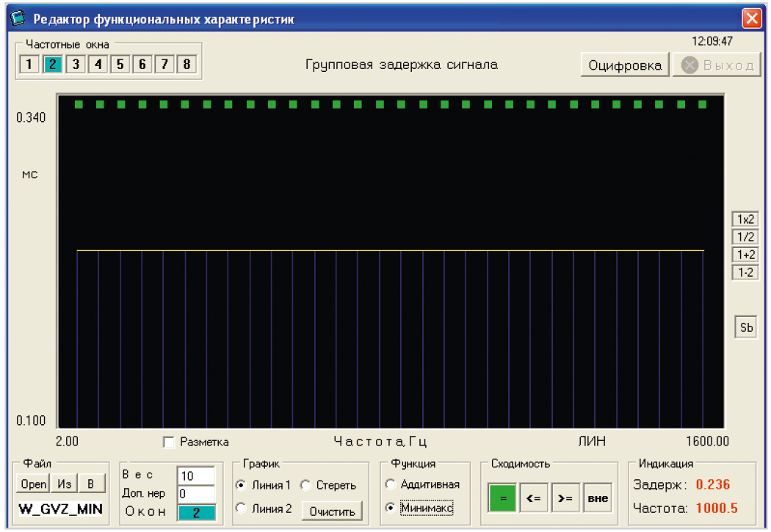Click the last green marker square

[702, 104]
